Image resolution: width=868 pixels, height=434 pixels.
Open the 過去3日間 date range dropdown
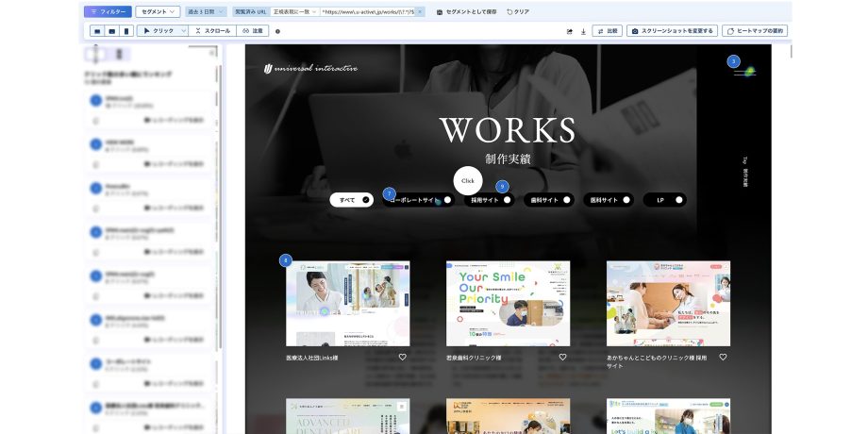point(205,11)
